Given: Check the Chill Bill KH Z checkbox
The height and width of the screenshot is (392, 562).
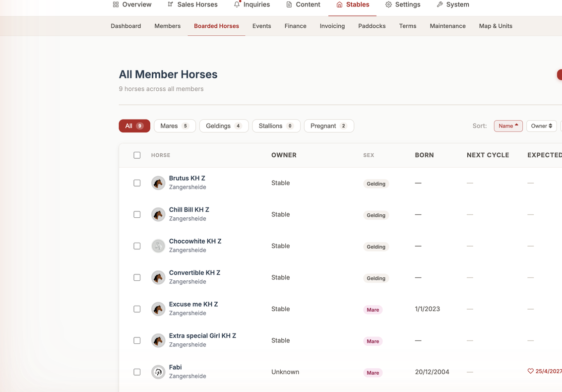Looking at the screenshot, I should point(137,214).
